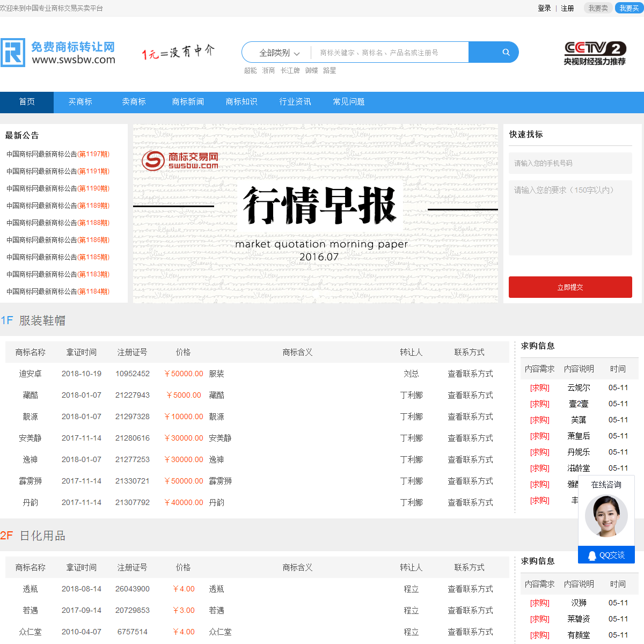Click the online consultant avatar photo

[606, 516]
